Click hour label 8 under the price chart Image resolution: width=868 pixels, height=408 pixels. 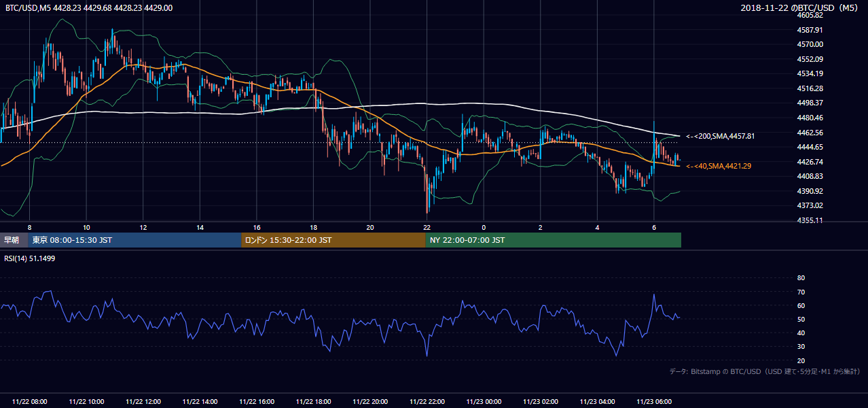click(x=30, y=227)
